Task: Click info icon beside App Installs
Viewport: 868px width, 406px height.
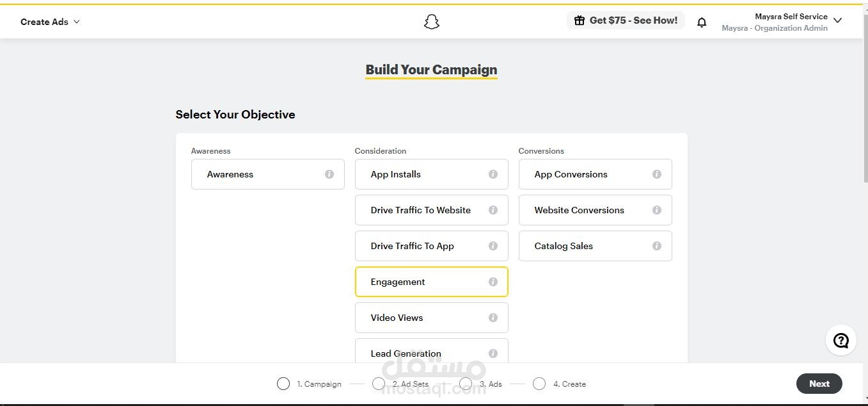Action: pos(493,174)
